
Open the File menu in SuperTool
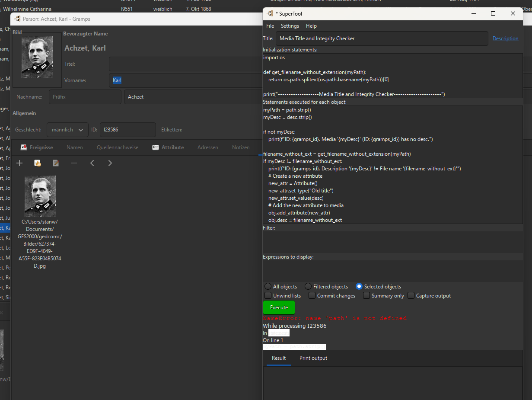click(x=270, y=26)
